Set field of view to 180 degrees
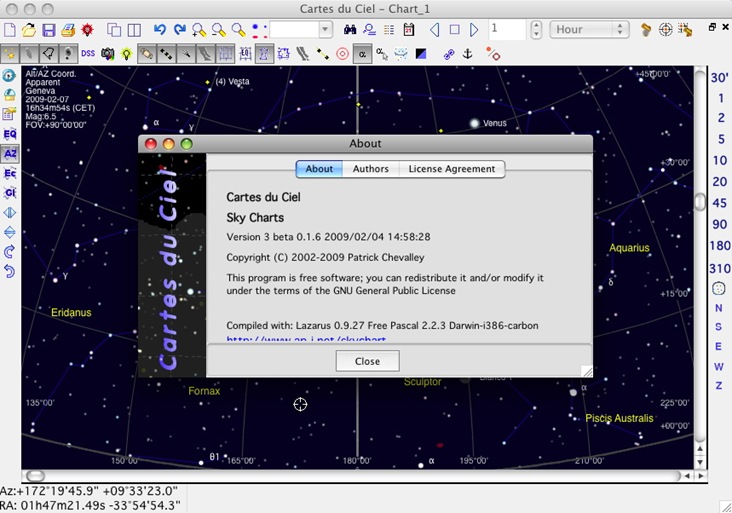Screen dimensions: 732x513 pos(719,246)
